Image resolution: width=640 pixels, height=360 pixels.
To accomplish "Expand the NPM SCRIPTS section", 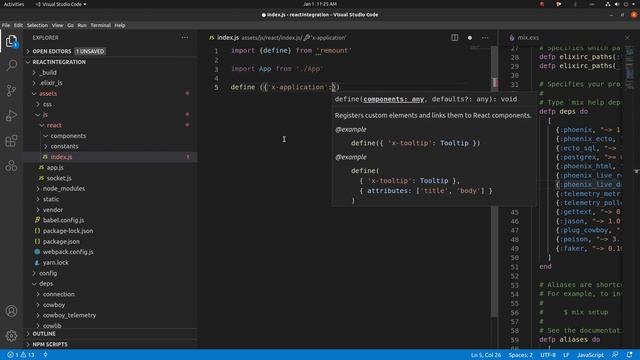I will (50, 344).
